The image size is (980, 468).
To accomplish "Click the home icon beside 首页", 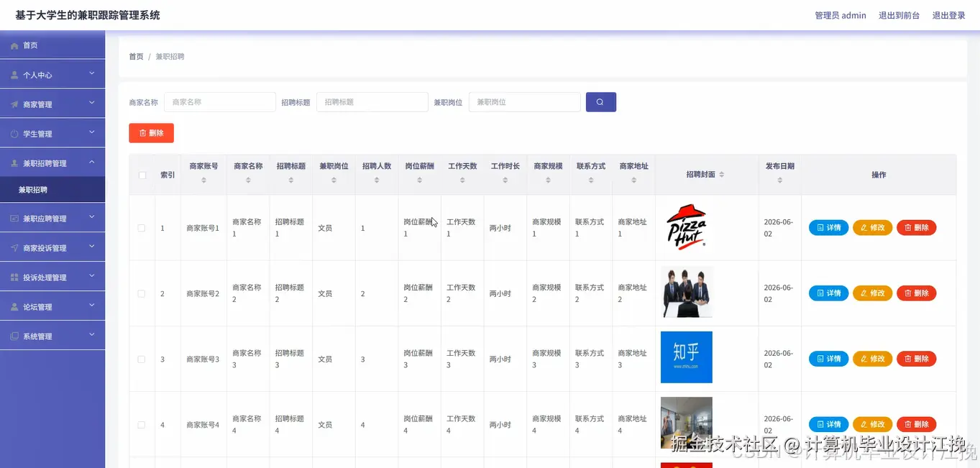I will 14,45.
